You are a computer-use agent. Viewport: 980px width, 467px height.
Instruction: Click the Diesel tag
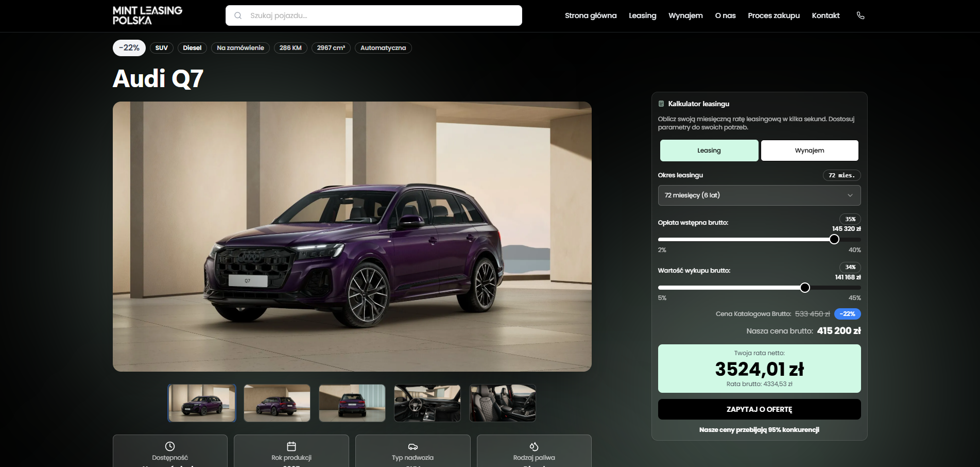click(192, 48)
